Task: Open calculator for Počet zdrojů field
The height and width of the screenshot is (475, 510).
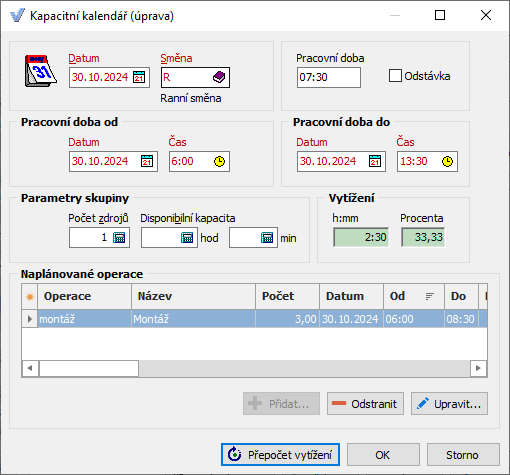Action: click(x=119, y=238)
